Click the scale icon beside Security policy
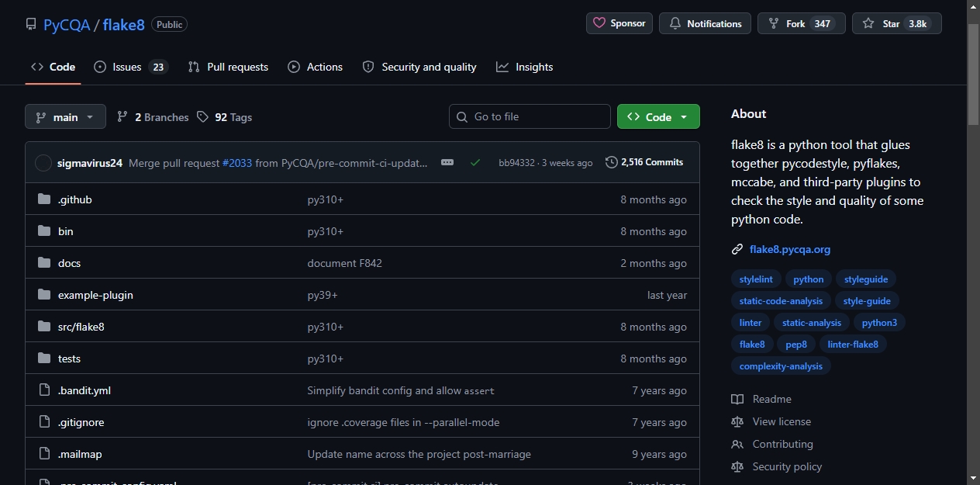Image resolution: width=980 pixels, height=485 pixels. click(x=737, y=466)
